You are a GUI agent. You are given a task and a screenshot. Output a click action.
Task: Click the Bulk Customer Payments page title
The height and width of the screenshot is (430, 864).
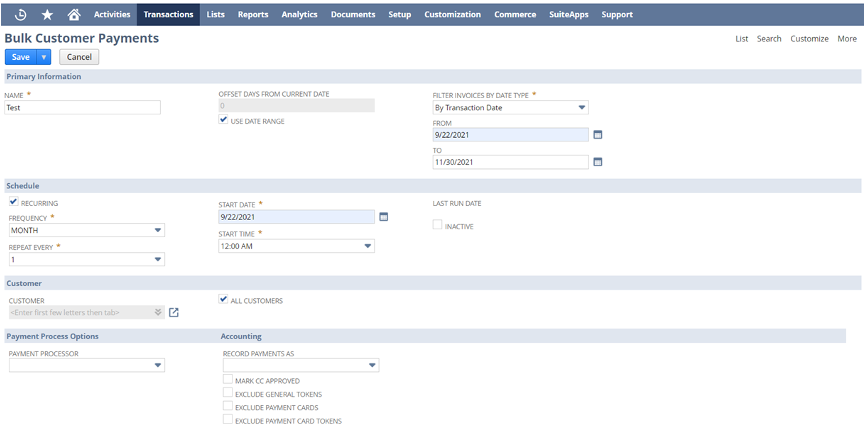click(82, 38)
